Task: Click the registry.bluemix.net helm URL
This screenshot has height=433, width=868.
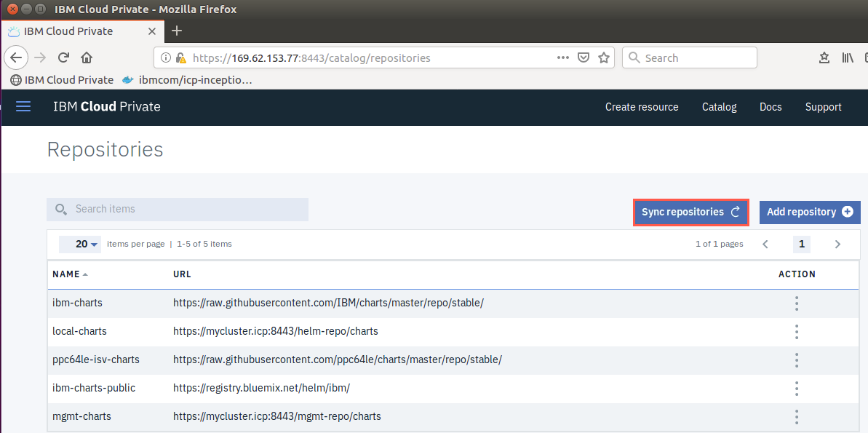Action: [261, 388]
